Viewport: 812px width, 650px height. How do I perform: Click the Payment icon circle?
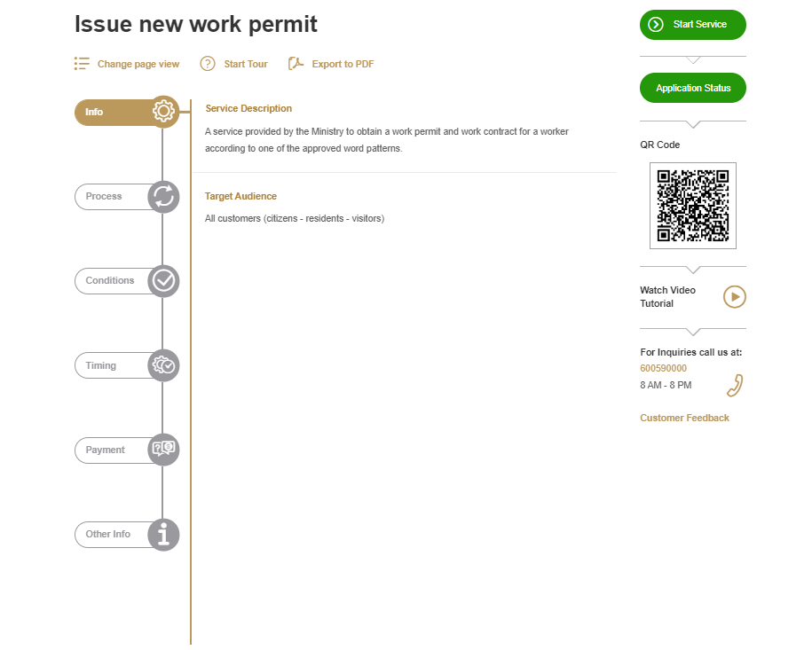pos(163,450)
